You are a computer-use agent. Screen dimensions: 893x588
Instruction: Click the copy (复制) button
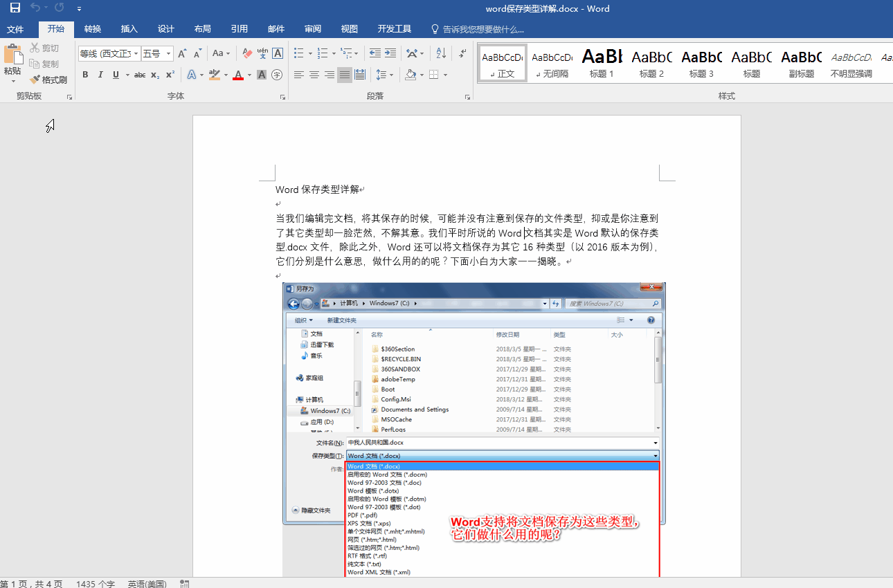pos(45,64)
